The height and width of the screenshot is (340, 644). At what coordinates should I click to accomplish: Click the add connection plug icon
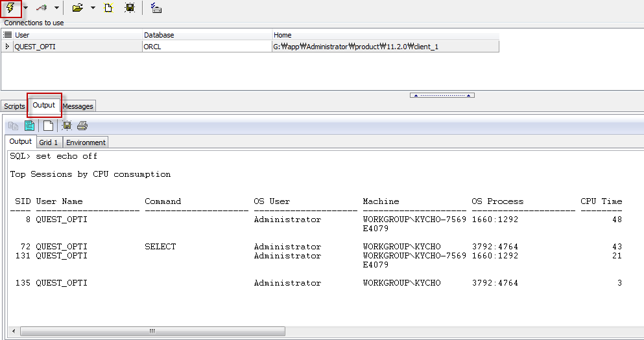point(42,8)
